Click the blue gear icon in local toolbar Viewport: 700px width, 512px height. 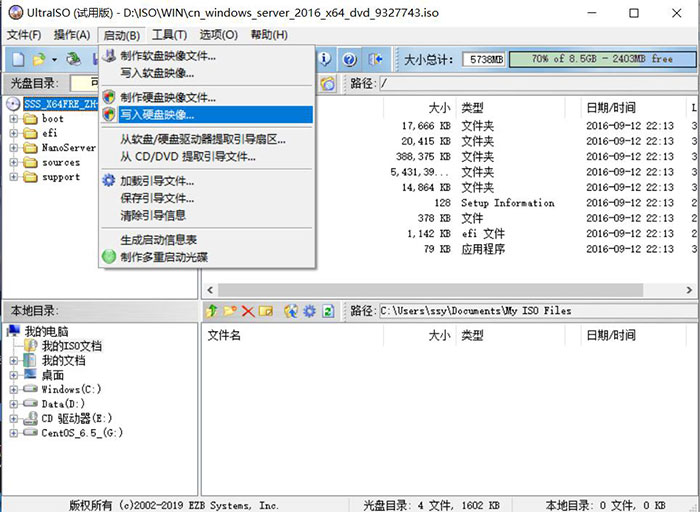(309, 311)
